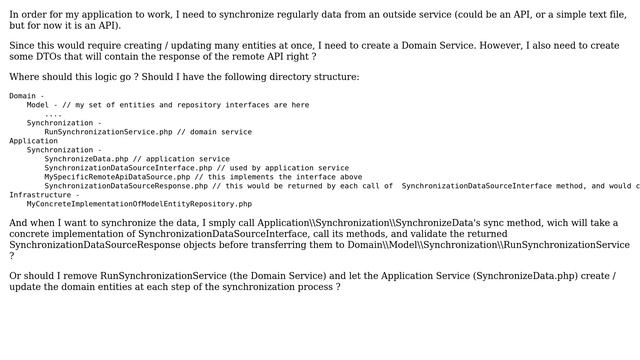Image resolution: width=640 pixels, height=360 pixels.
Task: Click the 'Domain -' line in the code block
Action: tap(27, 96)
